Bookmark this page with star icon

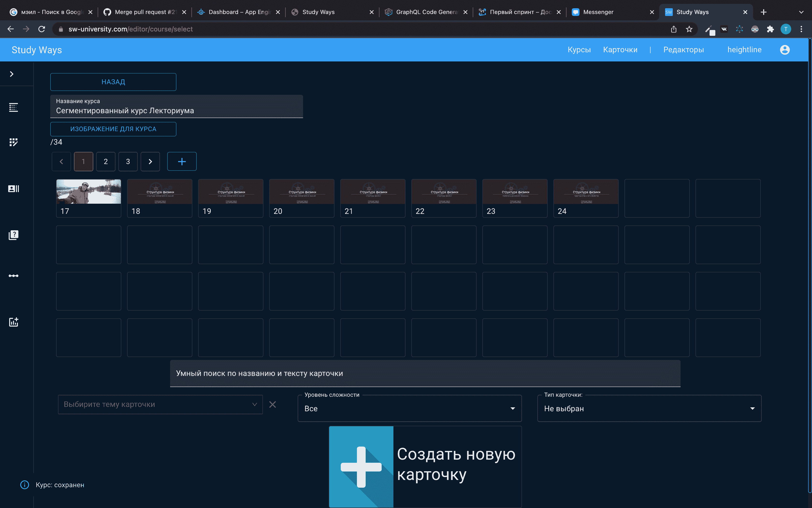(689, 29)
